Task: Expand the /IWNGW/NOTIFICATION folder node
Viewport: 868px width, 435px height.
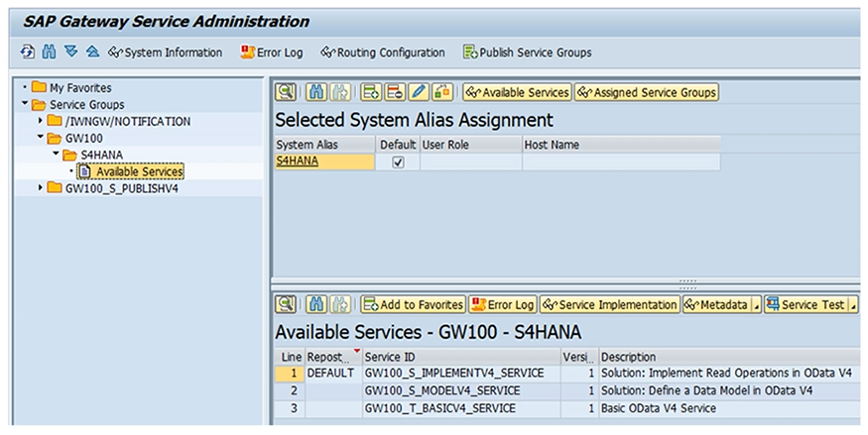Action: [x=41, y=122]
